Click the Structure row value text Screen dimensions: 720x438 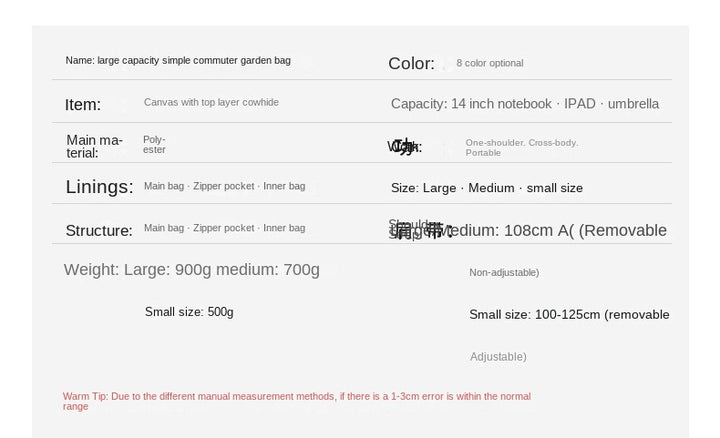click(225, 228)
